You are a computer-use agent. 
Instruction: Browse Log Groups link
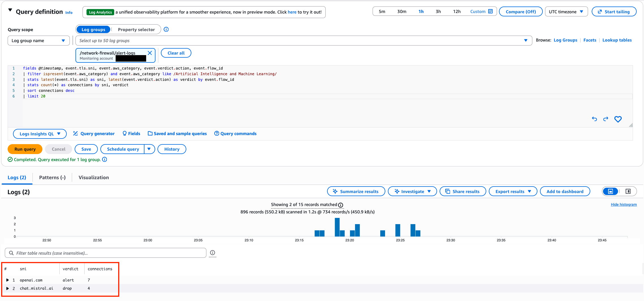(x=565, y=40)
